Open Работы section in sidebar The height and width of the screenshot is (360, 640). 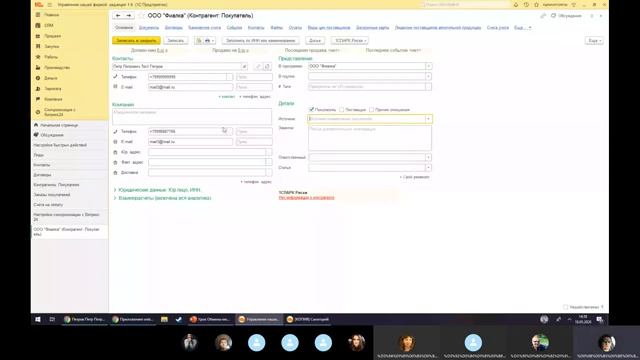coord(51,57)
